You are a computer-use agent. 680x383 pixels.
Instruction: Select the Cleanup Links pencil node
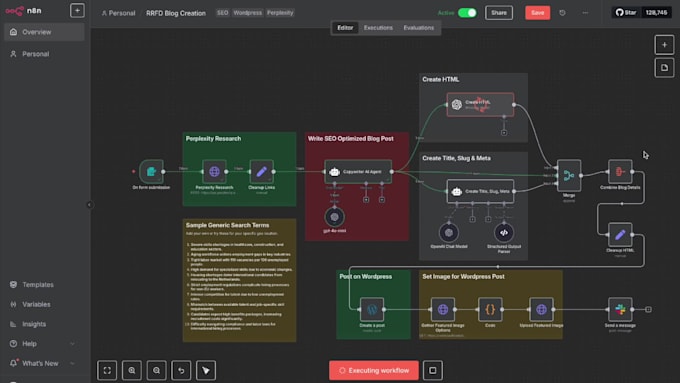(262, 172)
